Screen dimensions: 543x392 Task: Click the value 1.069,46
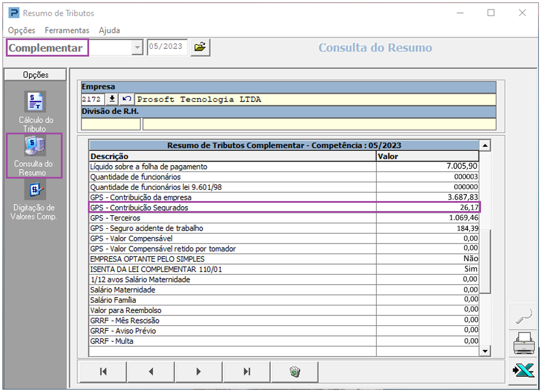[x=464, y=218]
